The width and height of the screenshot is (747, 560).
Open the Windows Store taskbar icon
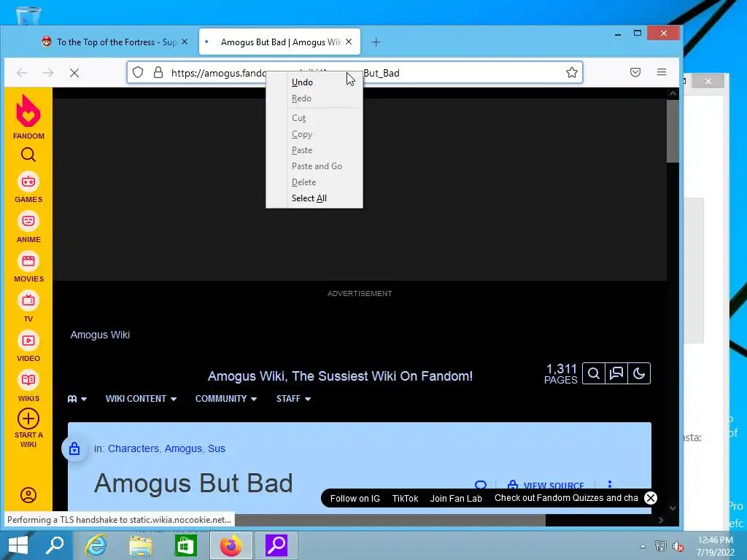point(186,545)
